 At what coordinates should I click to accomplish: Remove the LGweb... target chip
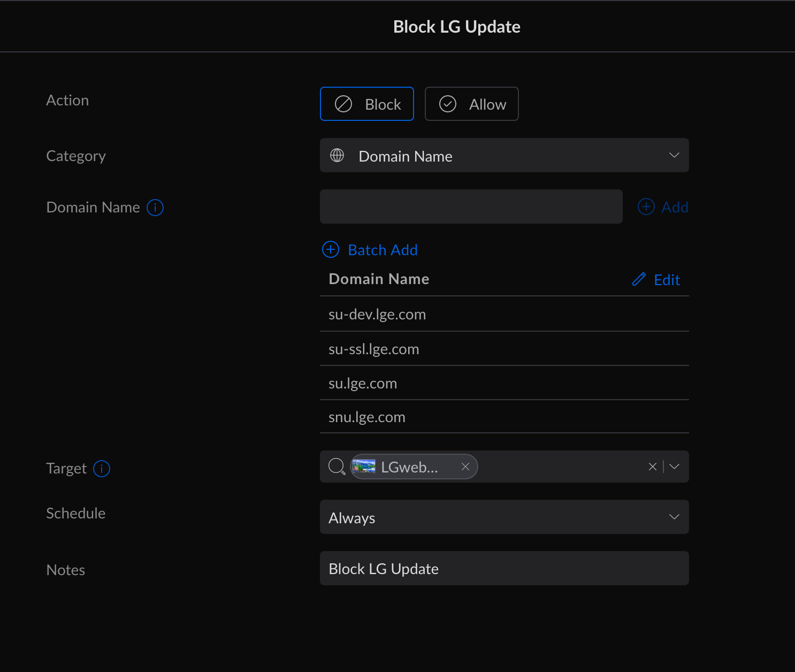(x=465, y=467)
